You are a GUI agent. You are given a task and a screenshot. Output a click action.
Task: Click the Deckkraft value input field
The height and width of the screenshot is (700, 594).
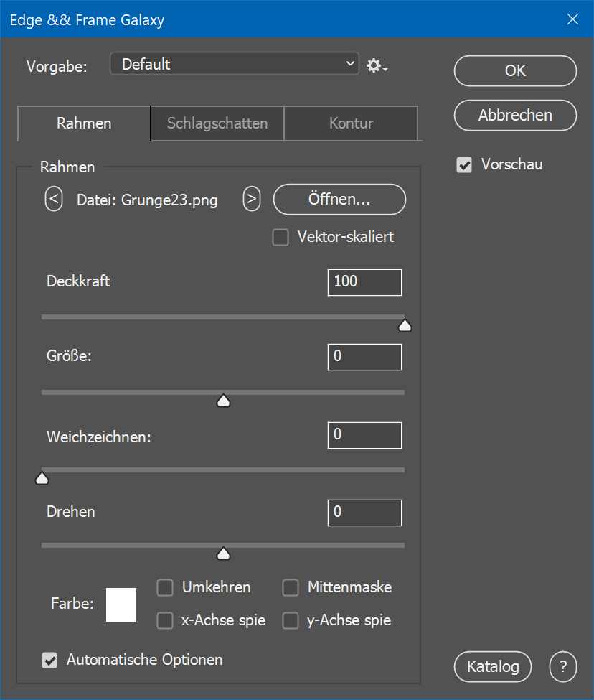[364, 282]
